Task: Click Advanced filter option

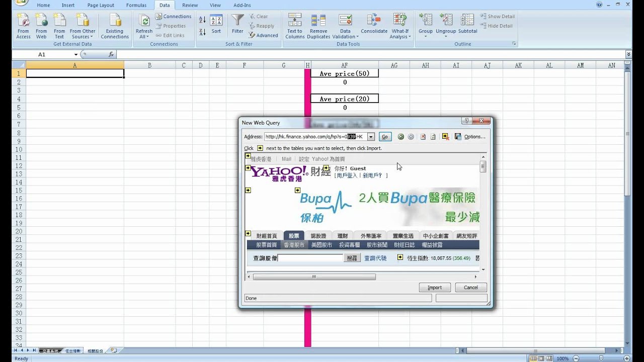Action: tap(263, 35)
